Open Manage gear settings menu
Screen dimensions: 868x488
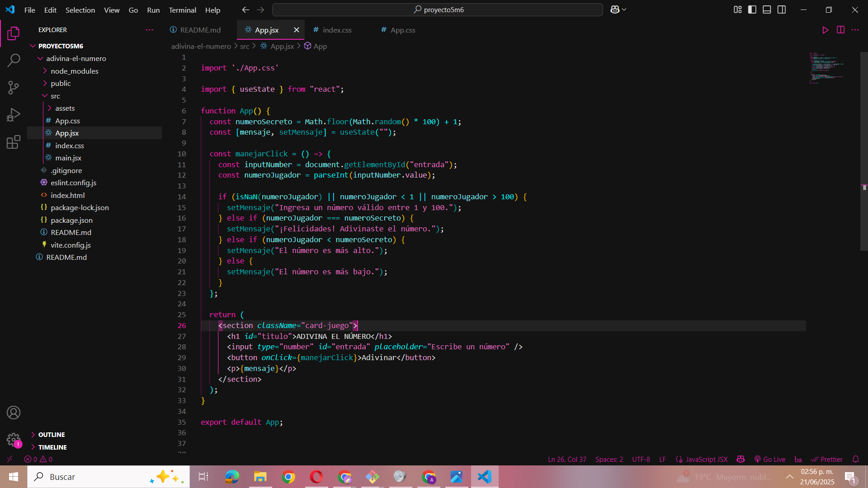click(x=14, y=440)
